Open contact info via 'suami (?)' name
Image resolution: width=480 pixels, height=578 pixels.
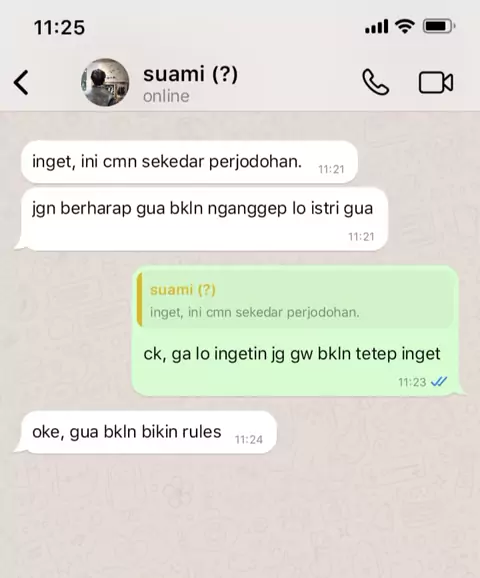(x=190, y=74)
